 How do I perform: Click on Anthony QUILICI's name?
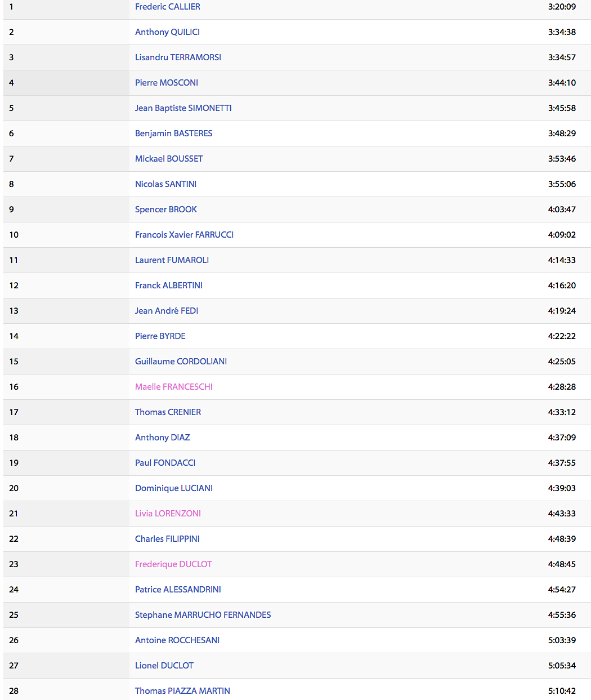pyautogui.click(x=167, y=32)
